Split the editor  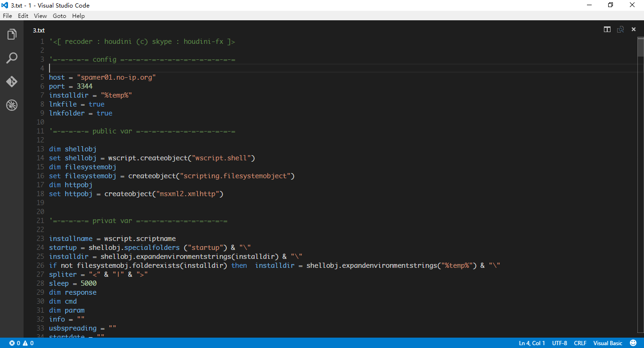point(607,29)
